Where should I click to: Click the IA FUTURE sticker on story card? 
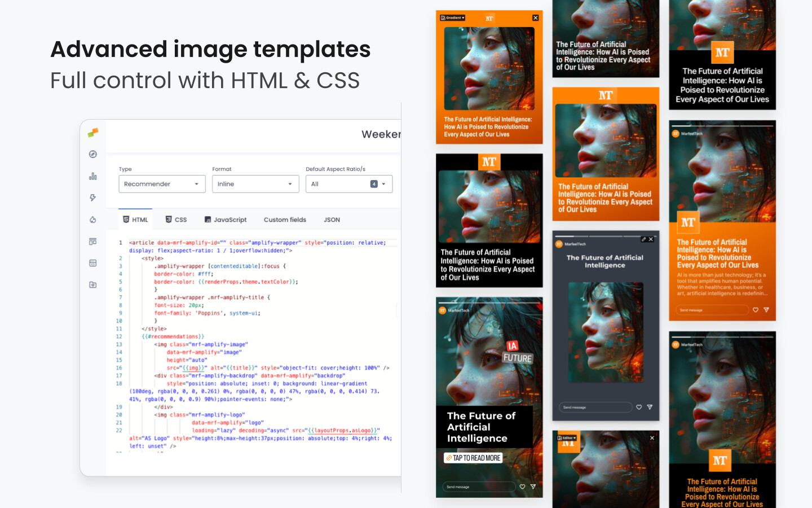click(518, 352)
